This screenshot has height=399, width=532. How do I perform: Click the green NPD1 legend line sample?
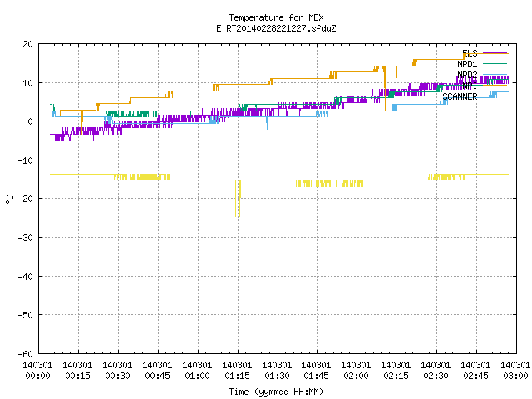pyautogui.click(x=495, y=64)
